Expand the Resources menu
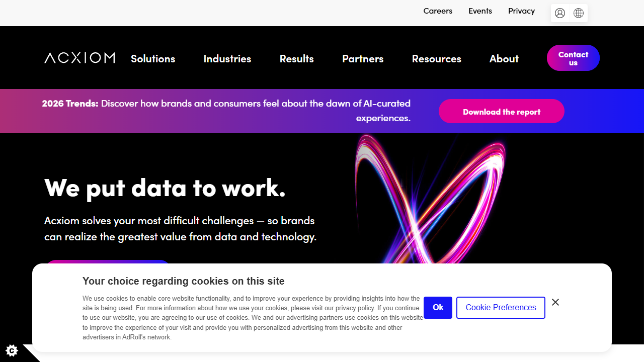Screen dimensions: 644x362 pos(436,59)
